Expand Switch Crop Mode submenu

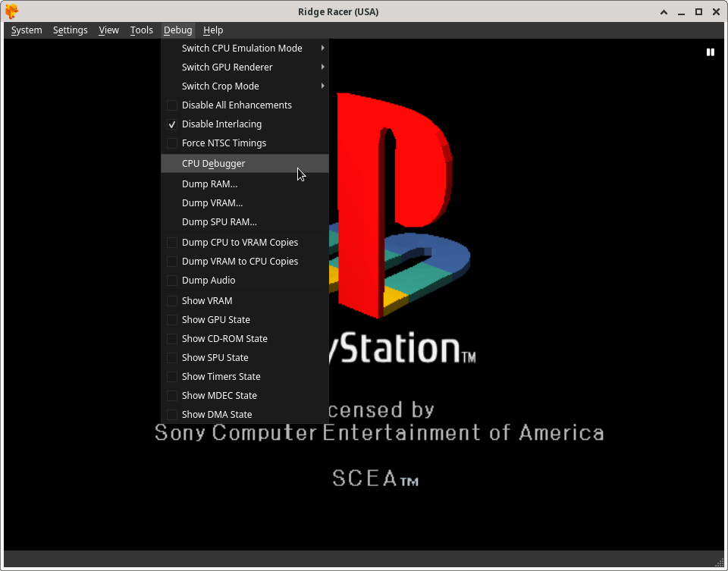(245, 86)
